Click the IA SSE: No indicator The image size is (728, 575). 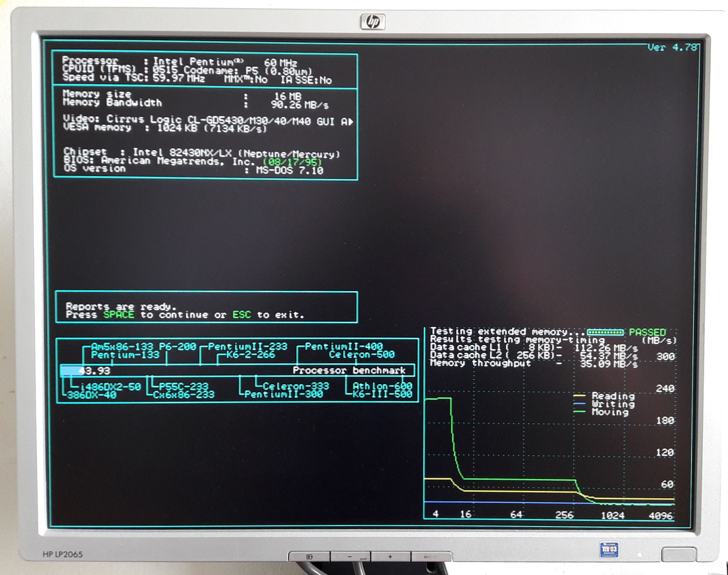point(306,80)
